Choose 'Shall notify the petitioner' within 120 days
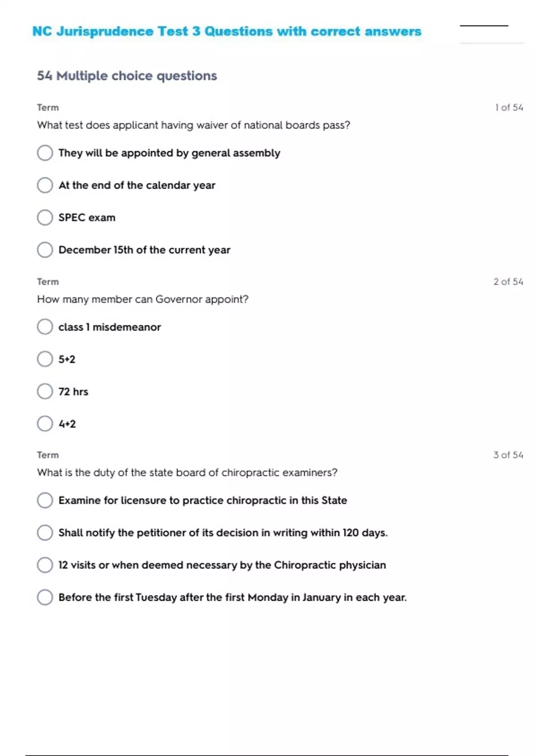 pyautogui.click(x=45, y=533)
